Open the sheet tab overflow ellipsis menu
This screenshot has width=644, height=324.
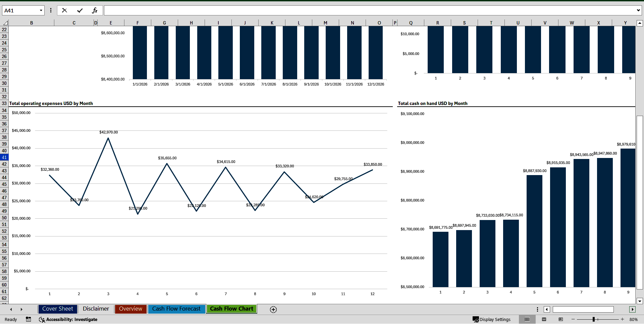pyautogui.click(x=537, y=309)
